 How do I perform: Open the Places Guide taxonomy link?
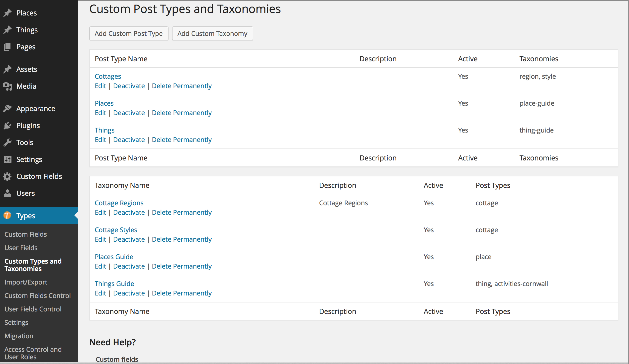click(114, 257)
